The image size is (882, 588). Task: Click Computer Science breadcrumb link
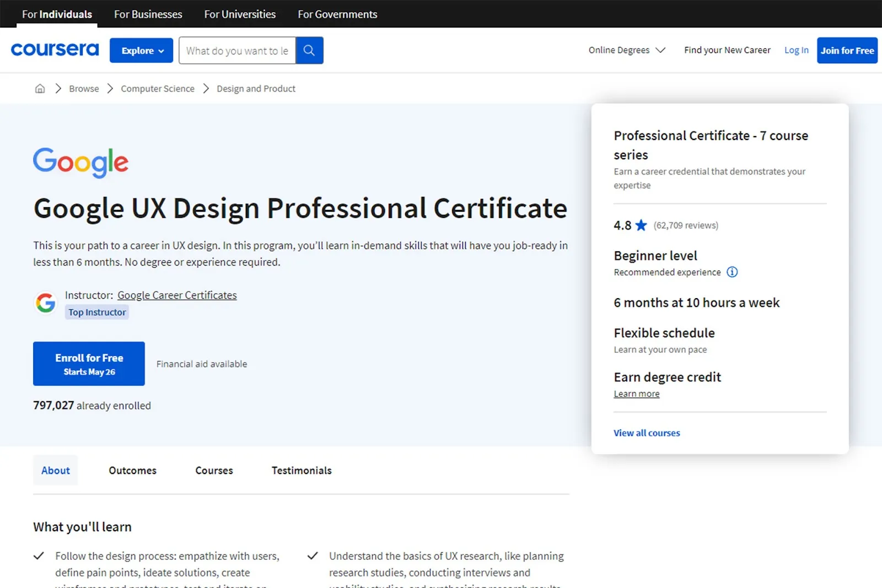(x=158, y=88)
